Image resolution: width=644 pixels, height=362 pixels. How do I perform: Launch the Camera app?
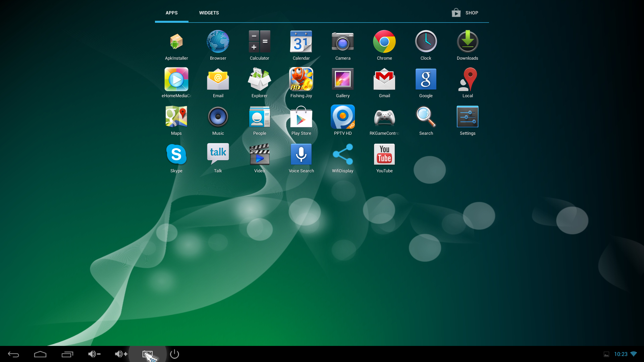tap(342, 42)
